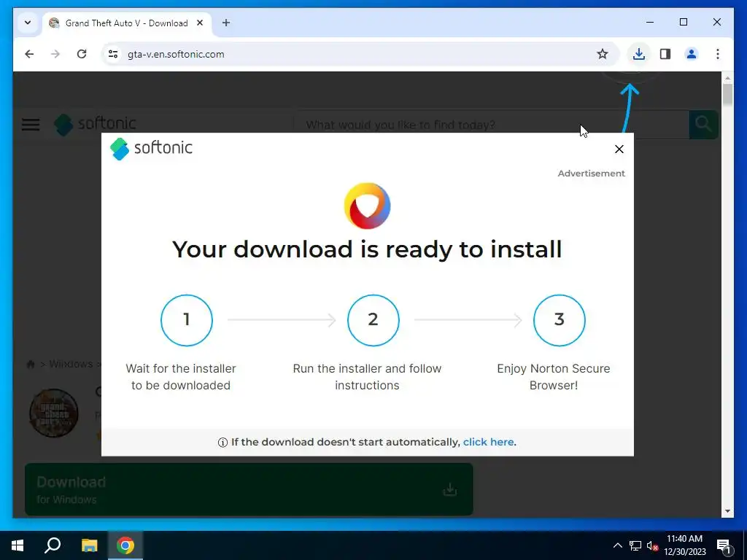Image resolution: width=747 pixels, height=560 pixels.
Task: Open Windows taskbar search
Action: 53,545
